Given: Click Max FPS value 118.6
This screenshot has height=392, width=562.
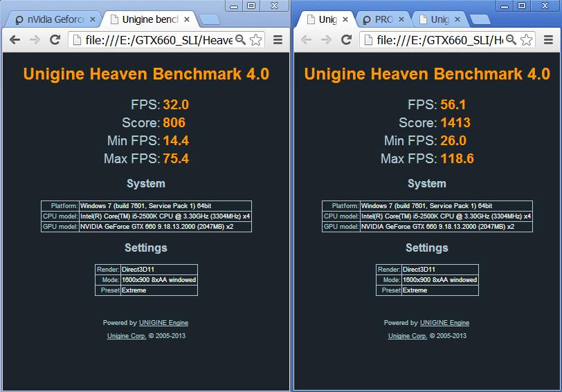Looking at the screenshot, I should point(457,158).
